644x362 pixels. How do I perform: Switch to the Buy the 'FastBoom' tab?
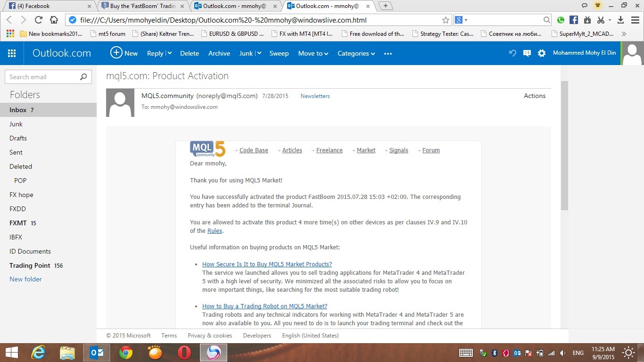click(x=143, y=6)
